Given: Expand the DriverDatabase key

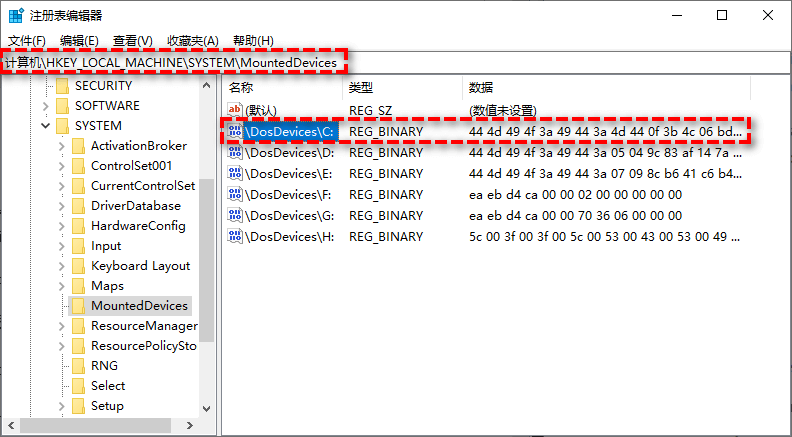Looking at the screenshot, I should point(62,206).
